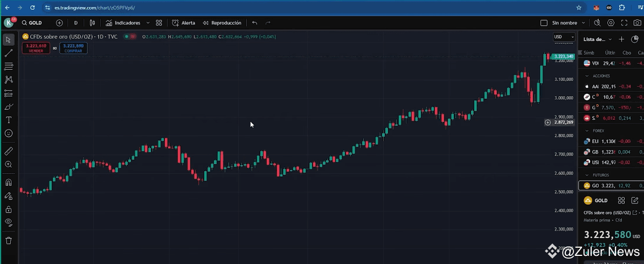Open chart settings hexagon icon

611,23
